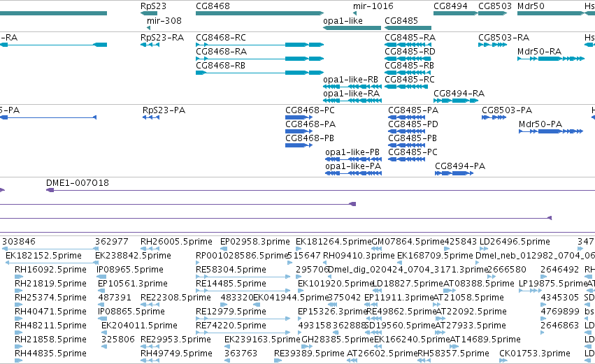595x364 pixels.
Task: Click EST RE74220.5prime
Action: point(231,326)
